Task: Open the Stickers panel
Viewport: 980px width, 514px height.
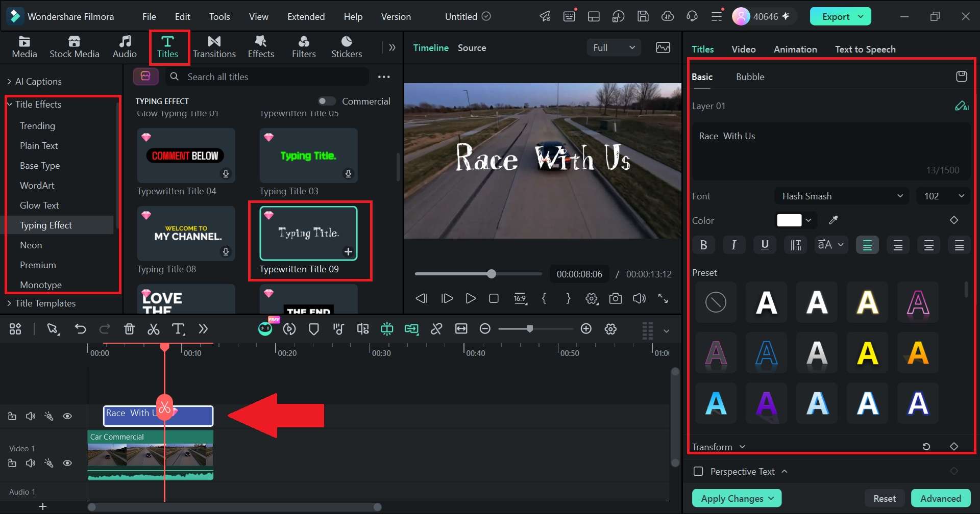Action: (x=347, y=47)
